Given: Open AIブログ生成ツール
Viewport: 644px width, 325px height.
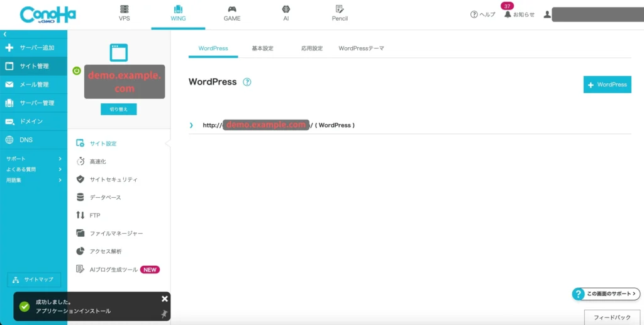Looking at the screenshot, I should (118, 270).
